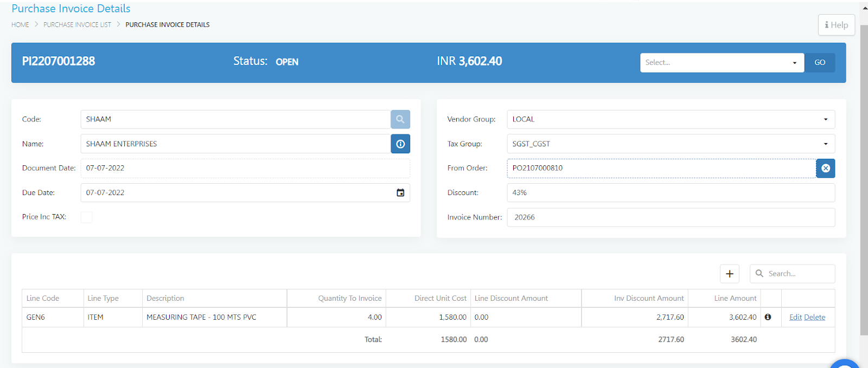Screen dimensions: 868x368
Task: Click the lines Search... input box
Action: coord(792,274)
